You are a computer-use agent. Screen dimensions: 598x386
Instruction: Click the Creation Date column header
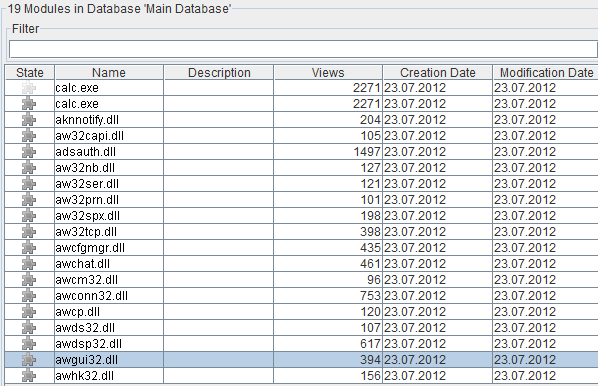(437, 72)
